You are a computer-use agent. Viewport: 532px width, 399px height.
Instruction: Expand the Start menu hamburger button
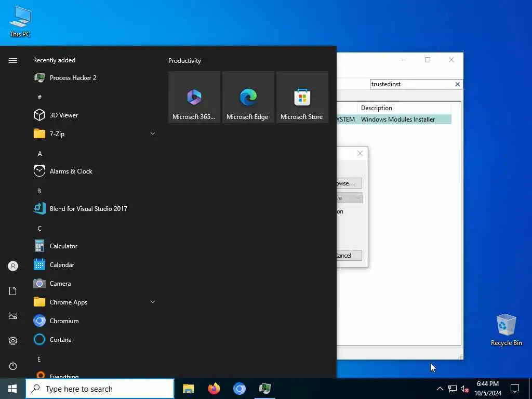(13, 60)
